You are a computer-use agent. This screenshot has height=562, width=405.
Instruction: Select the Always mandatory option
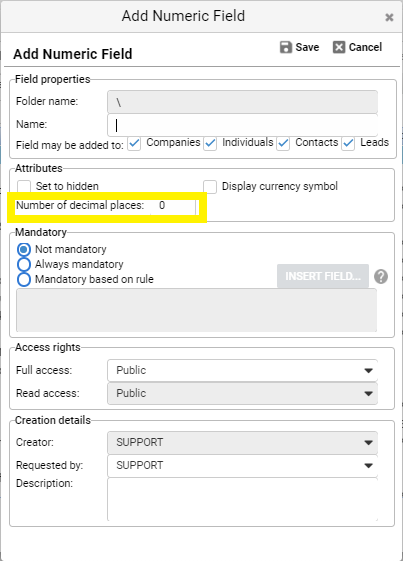(x=24, y=265)
